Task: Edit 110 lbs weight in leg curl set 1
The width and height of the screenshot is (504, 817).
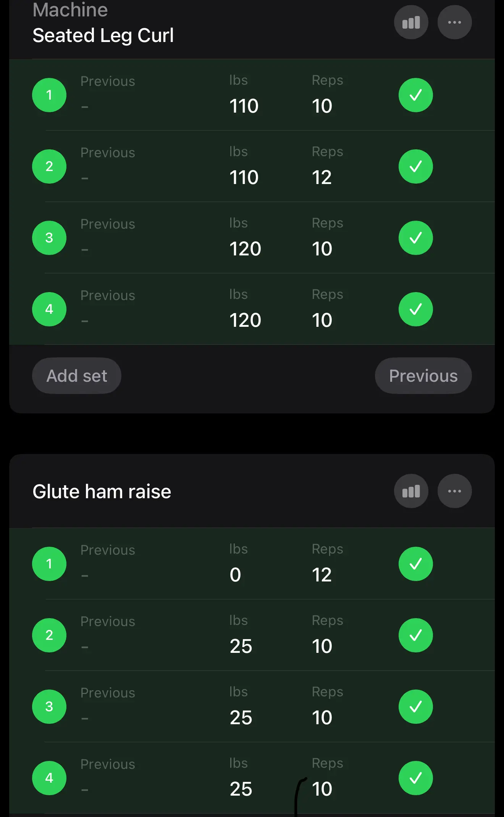Action: 244,106
